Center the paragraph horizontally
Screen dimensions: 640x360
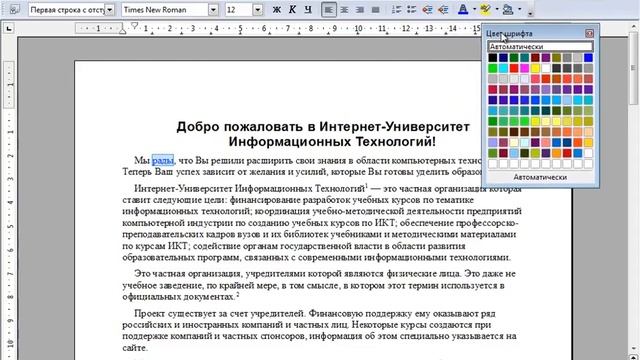(344, 10)
